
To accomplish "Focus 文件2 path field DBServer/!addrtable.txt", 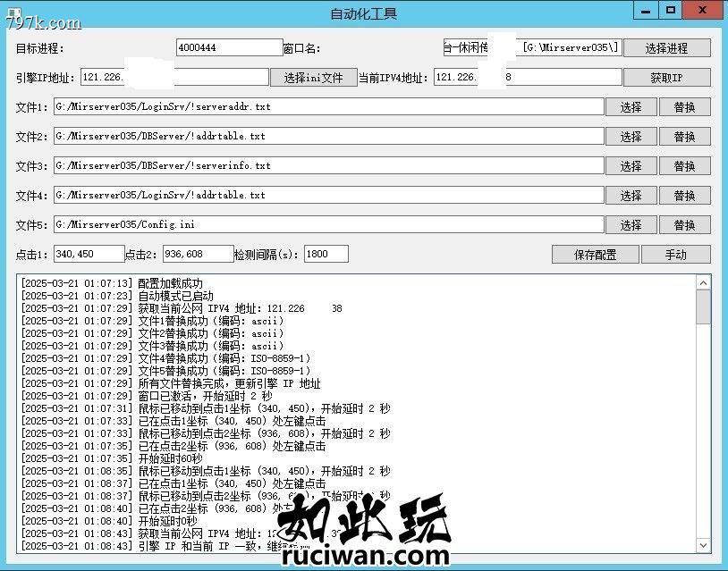I will click(329, 136).
